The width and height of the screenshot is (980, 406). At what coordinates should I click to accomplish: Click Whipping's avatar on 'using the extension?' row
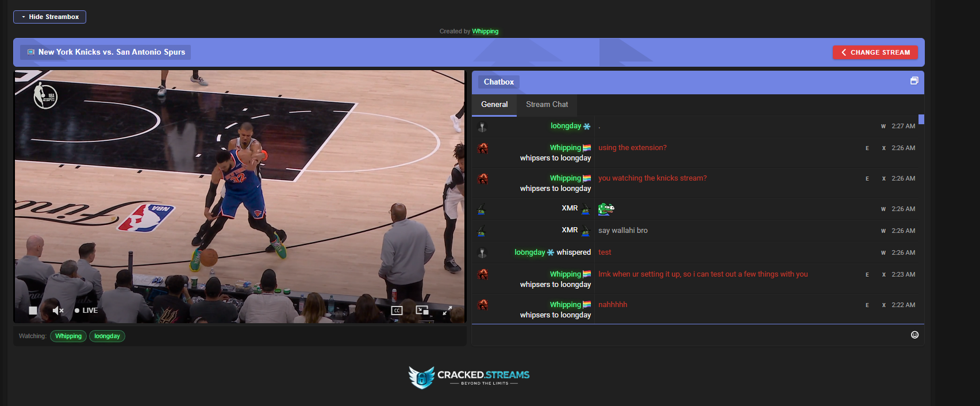483,148
